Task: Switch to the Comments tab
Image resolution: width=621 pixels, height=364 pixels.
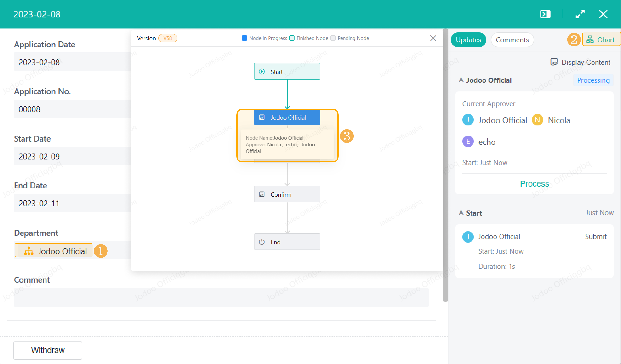Action: click(512, 40)
